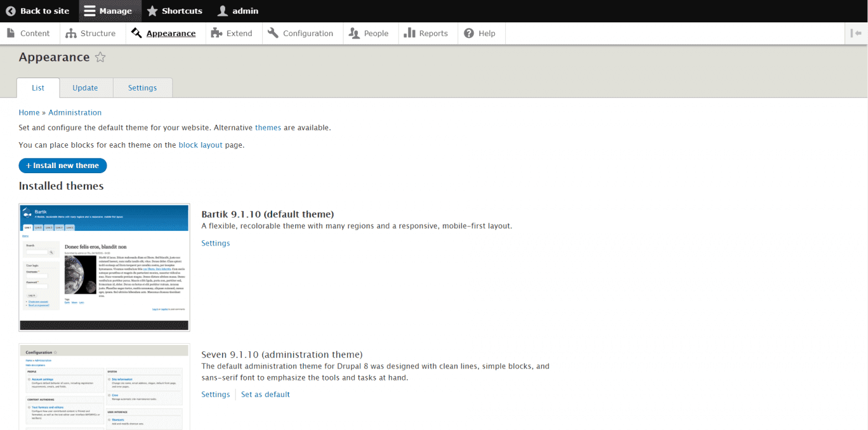Image resolution: width=868 pixels, height=430 pixels.
Task: Switch to the List tab
Action: pyautogui.click(x=38, y=87)
